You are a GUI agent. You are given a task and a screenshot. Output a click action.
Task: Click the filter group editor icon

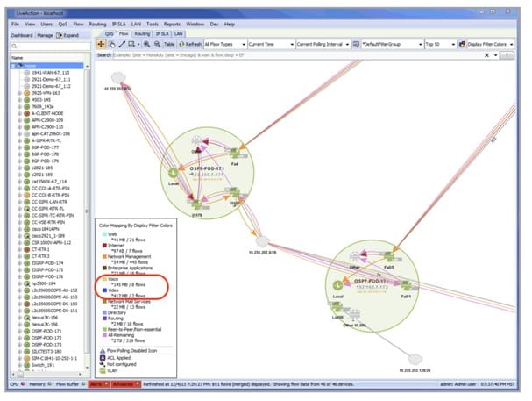pos(356,44)
